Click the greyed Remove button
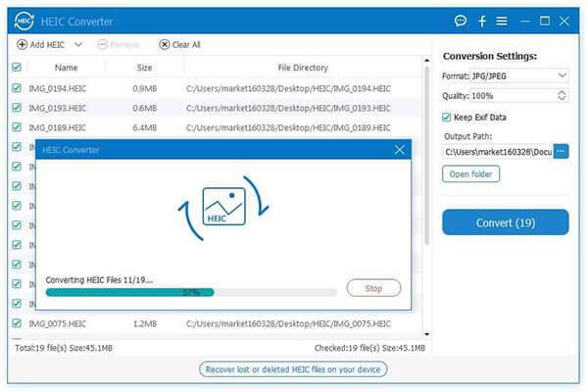Image resolution: width=588 pixels, height=392 pixels. click(119, 45)
